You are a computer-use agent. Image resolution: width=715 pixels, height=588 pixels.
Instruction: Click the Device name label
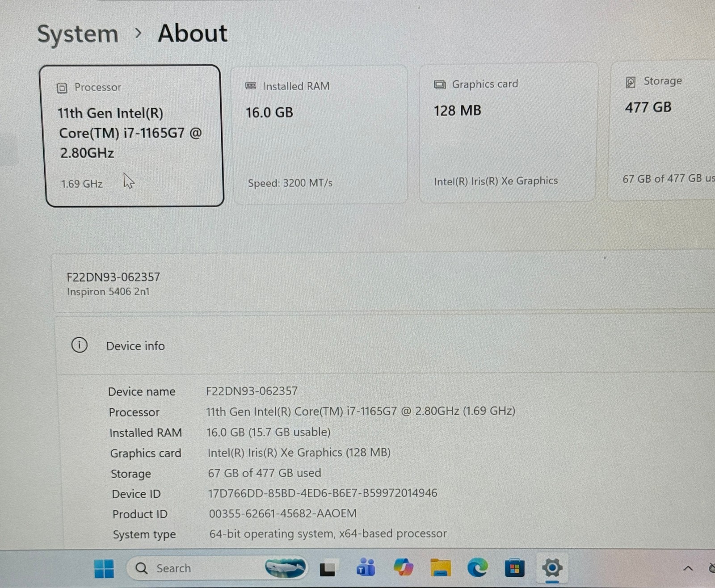[x=142, y=392]
